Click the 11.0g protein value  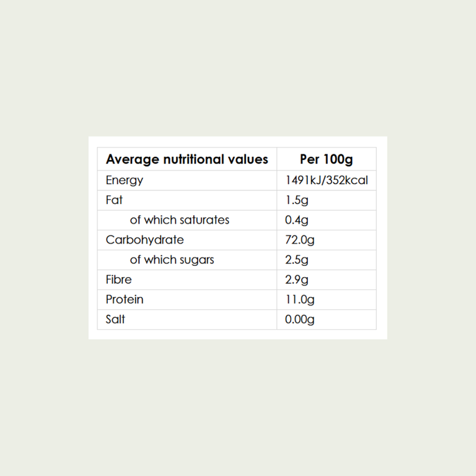[299, 300]
